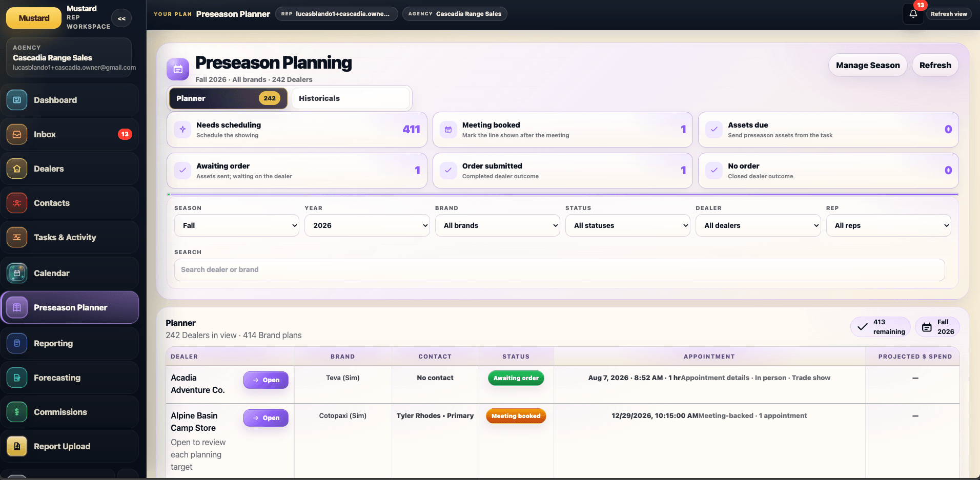This screenshot has width=980, height=480.
Task: Go to Dashboard in sidebar
Action: 70,100
